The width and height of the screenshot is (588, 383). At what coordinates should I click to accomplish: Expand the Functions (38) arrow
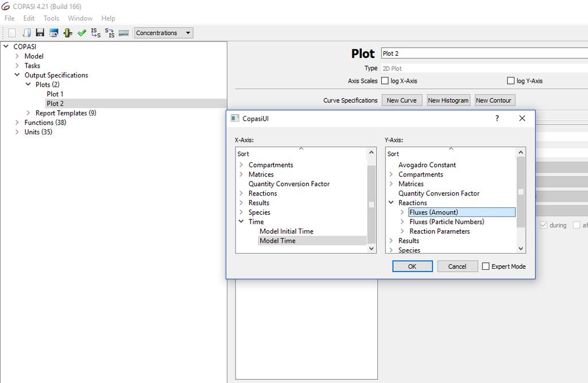point(17,122)
